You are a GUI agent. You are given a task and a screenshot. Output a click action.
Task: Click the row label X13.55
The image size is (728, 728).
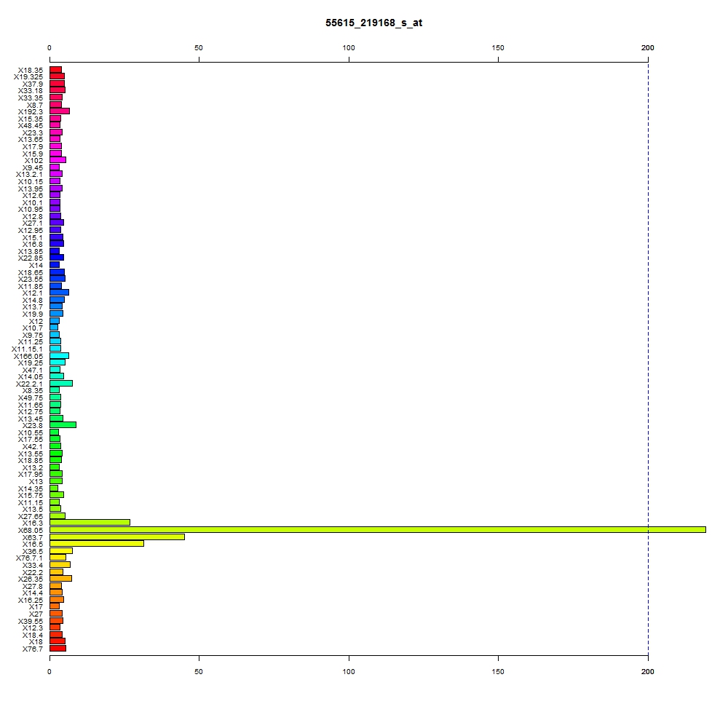(x=31, y=454)
